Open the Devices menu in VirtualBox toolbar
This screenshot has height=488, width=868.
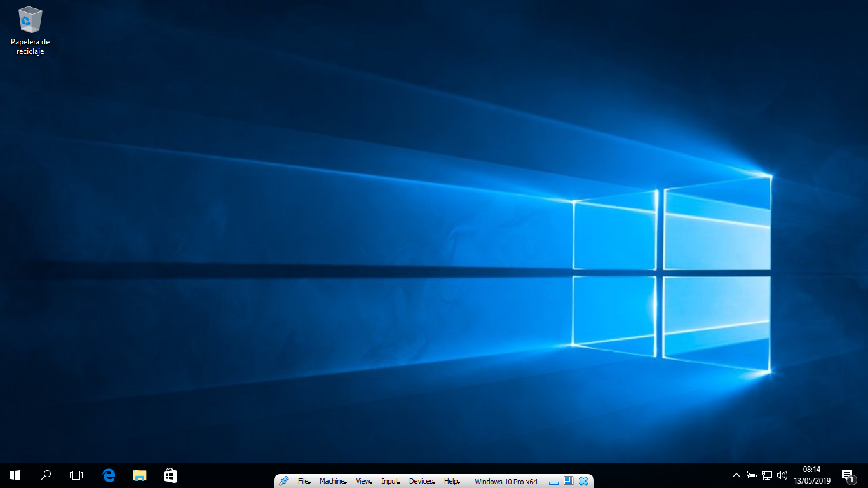(421, 482)
